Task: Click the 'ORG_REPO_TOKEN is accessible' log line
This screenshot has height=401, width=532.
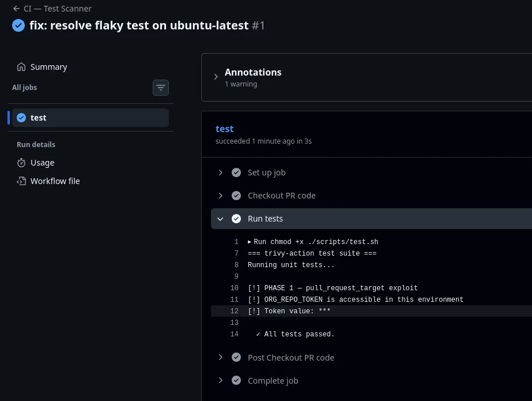Action: 356,299
